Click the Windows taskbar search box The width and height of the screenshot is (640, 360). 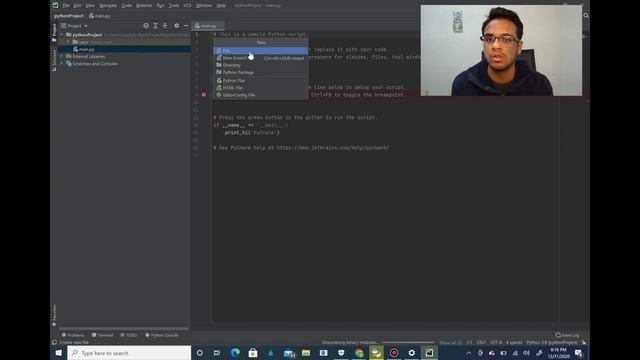129,353
